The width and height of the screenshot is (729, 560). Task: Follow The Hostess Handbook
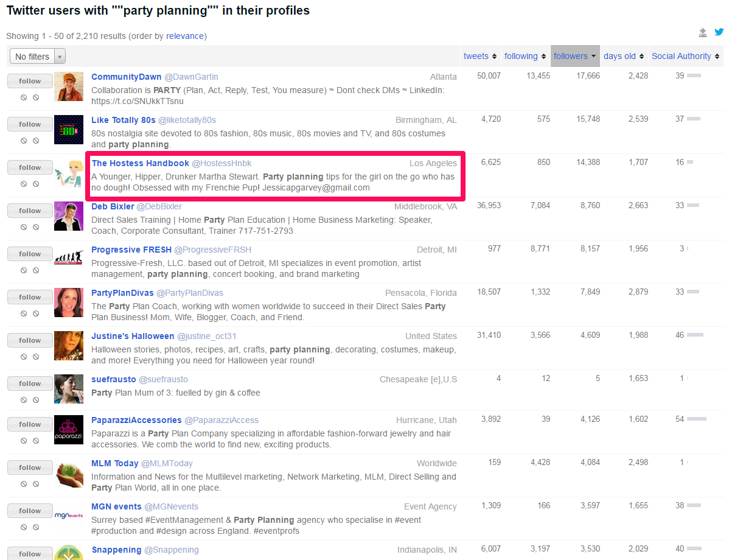point(30,167)
